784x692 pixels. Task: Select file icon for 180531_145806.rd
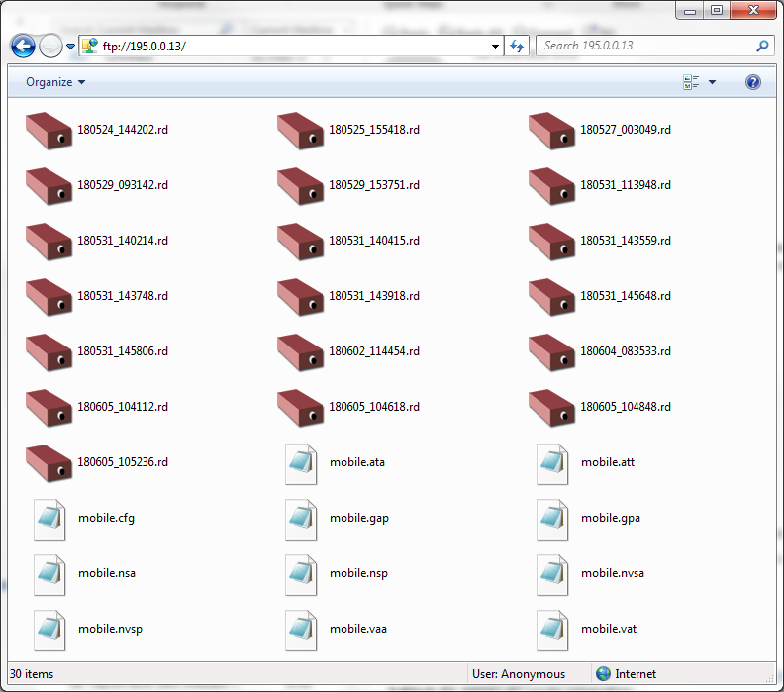pyautogui.click(x=49, y=352)
